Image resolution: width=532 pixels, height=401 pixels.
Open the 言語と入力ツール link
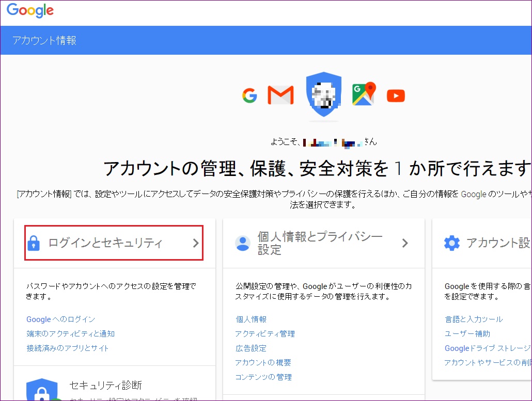tap(474, 319)
